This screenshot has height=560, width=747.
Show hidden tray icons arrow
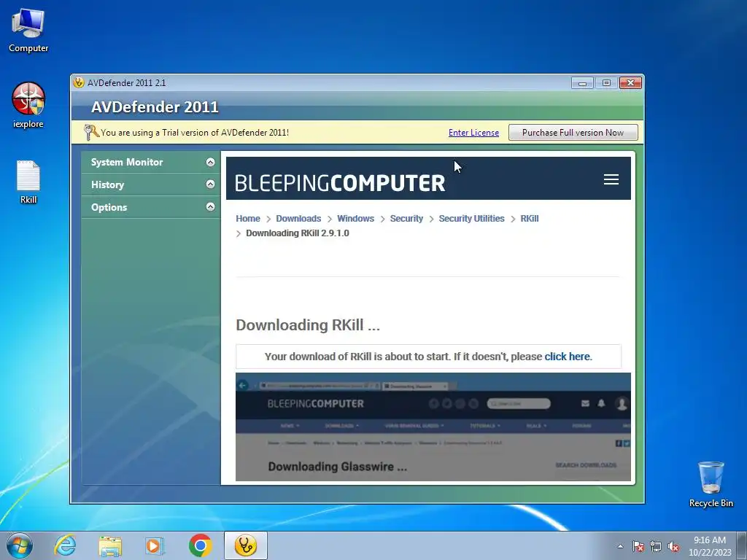pos(620,546)
